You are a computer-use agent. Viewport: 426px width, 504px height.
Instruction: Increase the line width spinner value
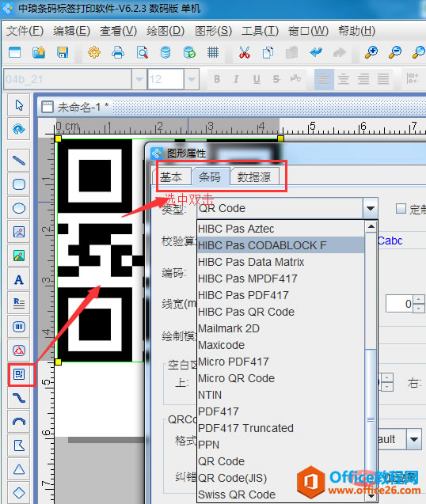click(418, 299)
